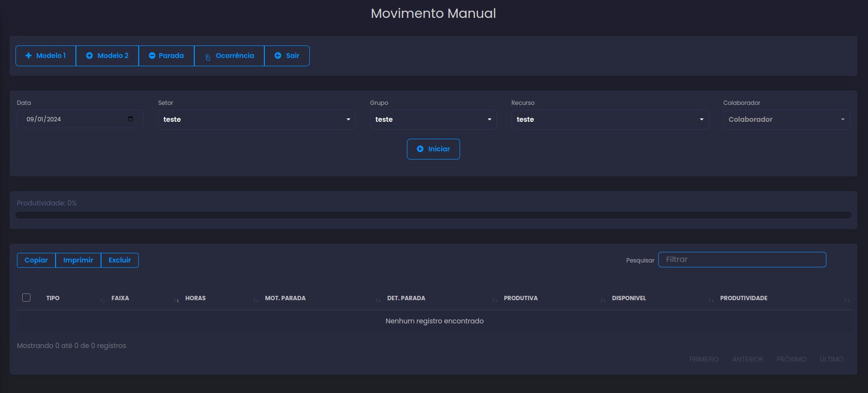Open the Grupo dropdown
Viewport: 868px width, 393px height.
click(x=433, y=119)
